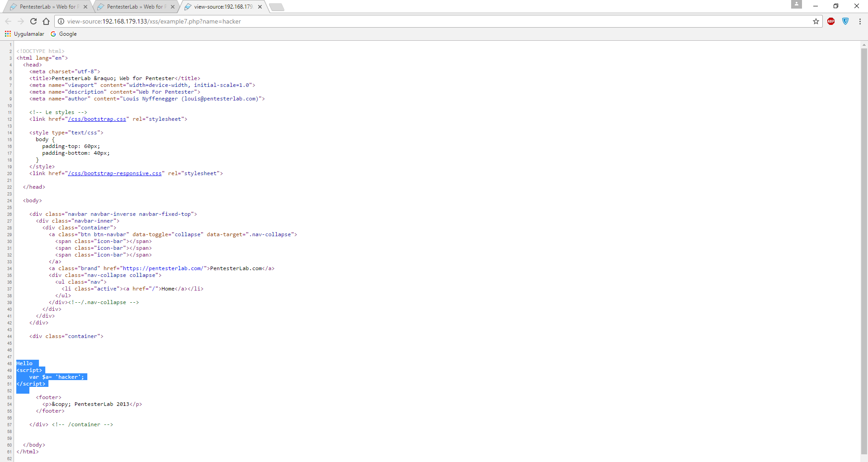Click the <!DOCTYPE html> line
The image size is (868, 462).
(x=41, y=51)
